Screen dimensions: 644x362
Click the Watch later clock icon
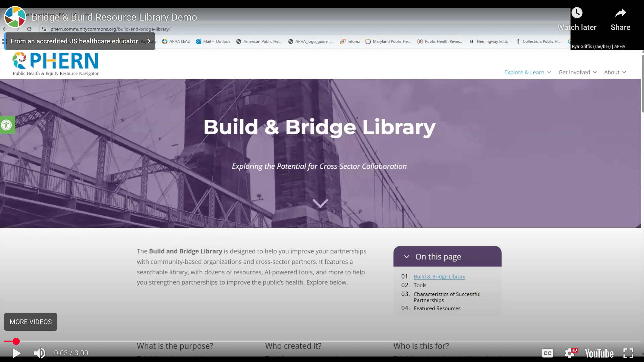coord(577,13)
